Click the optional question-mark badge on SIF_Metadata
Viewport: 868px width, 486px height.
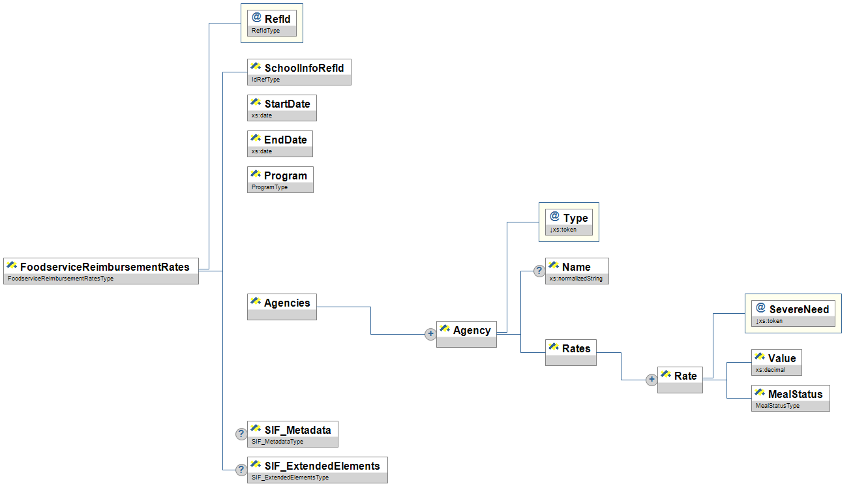click(241, 433)
